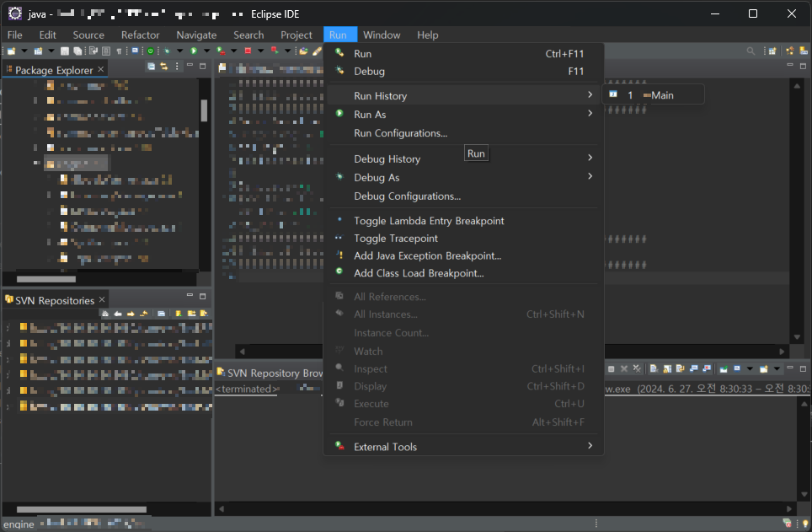Click the tip lightbulb in status bar

pos(805,524)
